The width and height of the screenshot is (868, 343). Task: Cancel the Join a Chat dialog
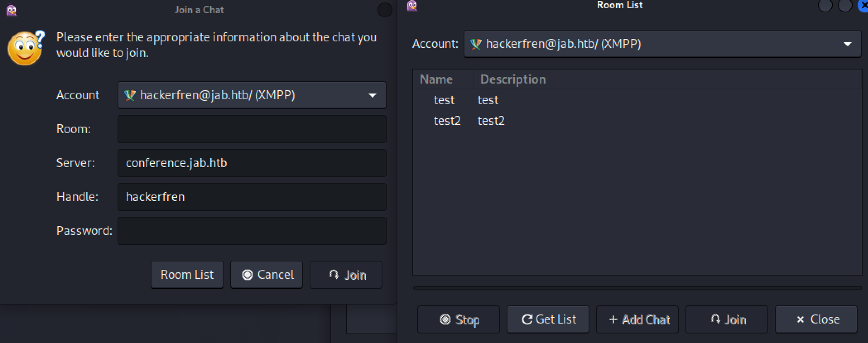click(x=267, y=275)
